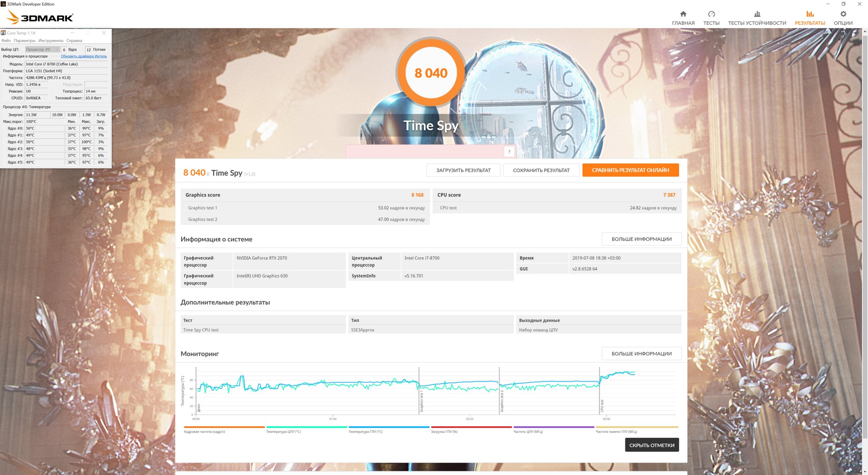Click Макс.порог 100°C field
868x475 pixels.
45,122
